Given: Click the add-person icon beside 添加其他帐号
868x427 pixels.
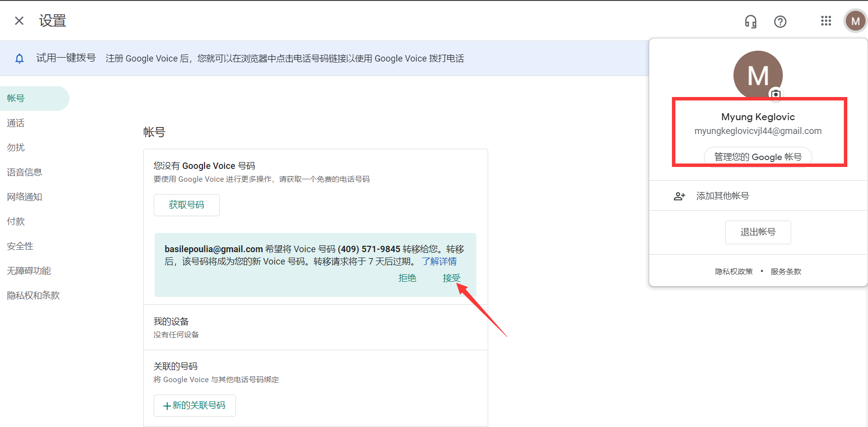Looking at the screenshot, I should [x=679, y=196].
